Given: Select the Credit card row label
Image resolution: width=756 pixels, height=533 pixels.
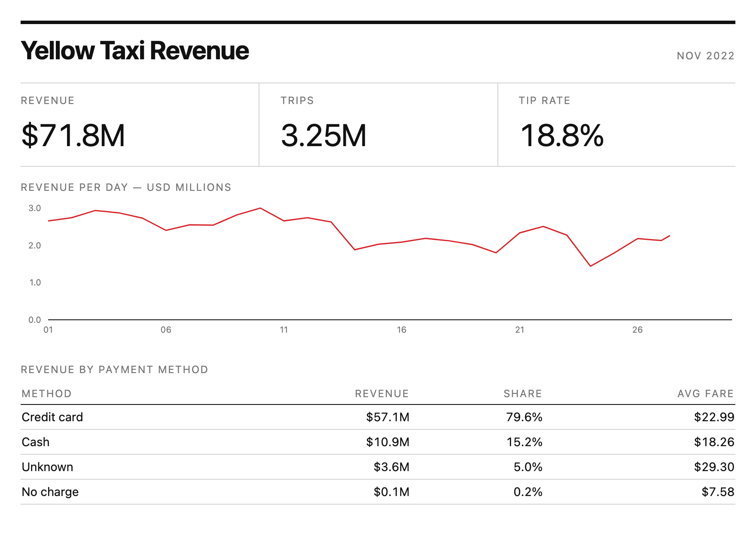Looking at the screenshot, I should [x=52, y=417].
